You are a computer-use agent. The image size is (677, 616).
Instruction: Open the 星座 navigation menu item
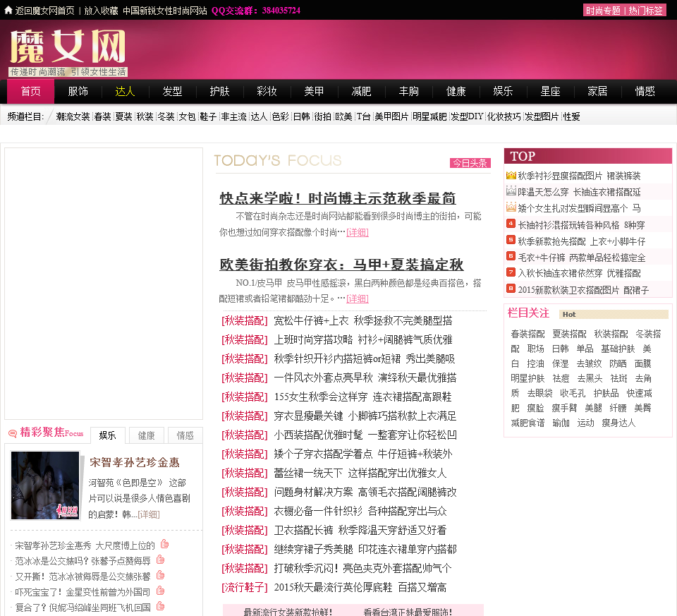[x=550, y=91]
